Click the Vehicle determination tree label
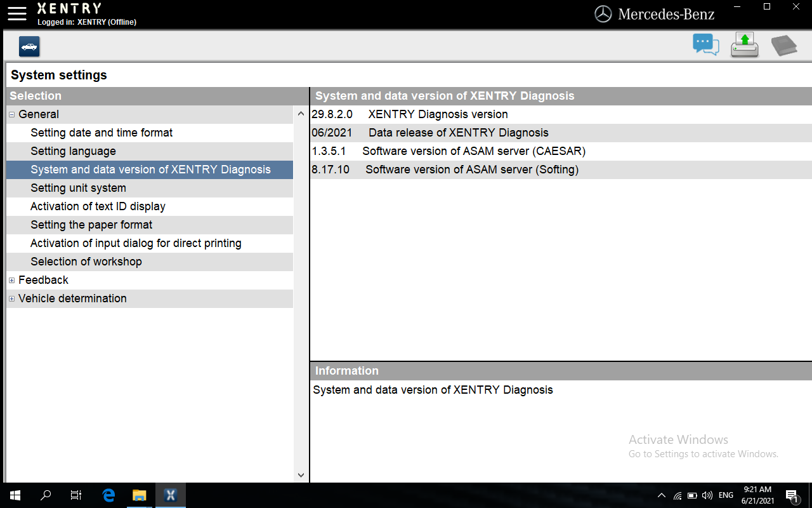The image size is (812, 508). click(72, 298)
